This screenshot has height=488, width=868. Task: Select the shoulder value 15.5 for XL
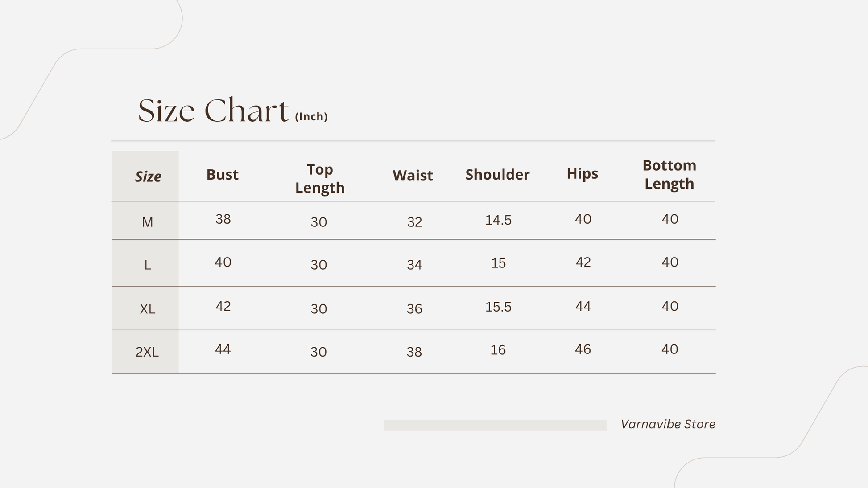(498, 307)
